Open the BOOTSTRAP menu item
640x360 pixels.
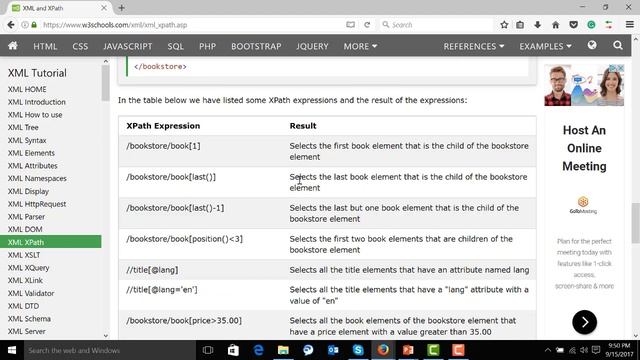click(x=256, y=46)
